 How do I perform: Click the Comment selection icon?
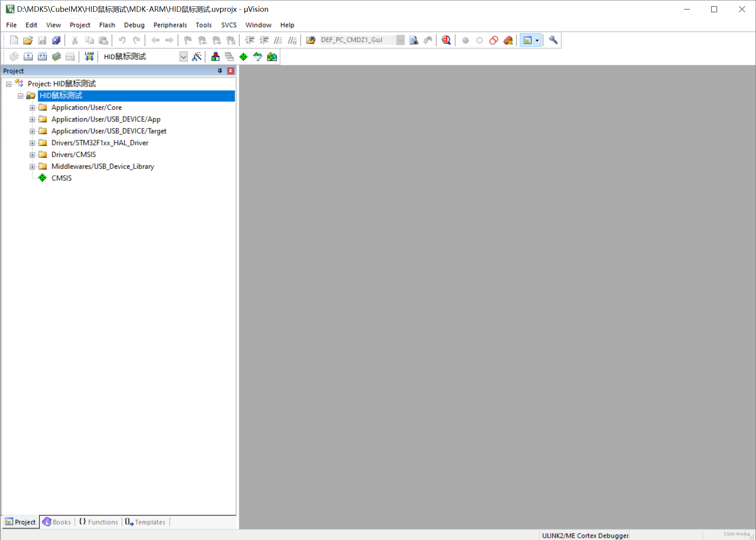pos(278,40)
